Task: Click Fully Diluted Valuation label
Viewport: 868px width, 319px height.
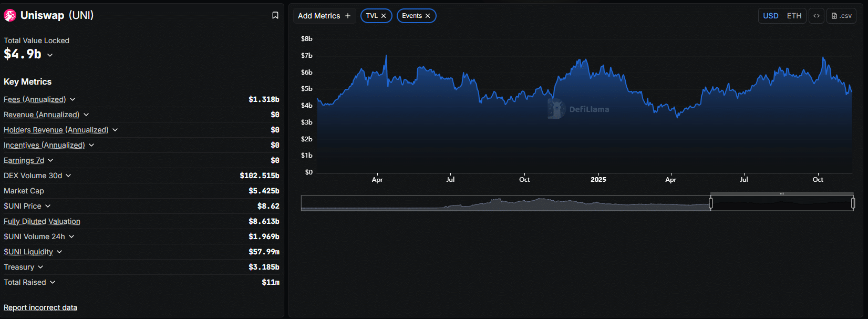Action: pyautogui.click(x=42, y=221)
